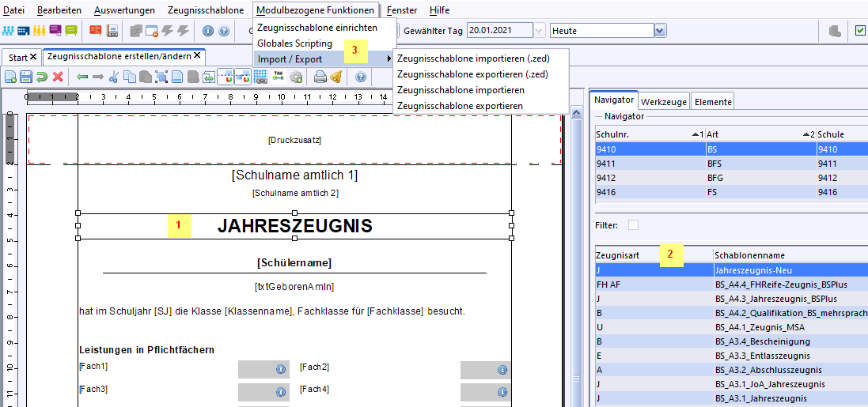Click the Gewählter Tag date field 20.01.2021
This screenshot has width=868, height=407.
pyautogui.click(x=500, y=31)
